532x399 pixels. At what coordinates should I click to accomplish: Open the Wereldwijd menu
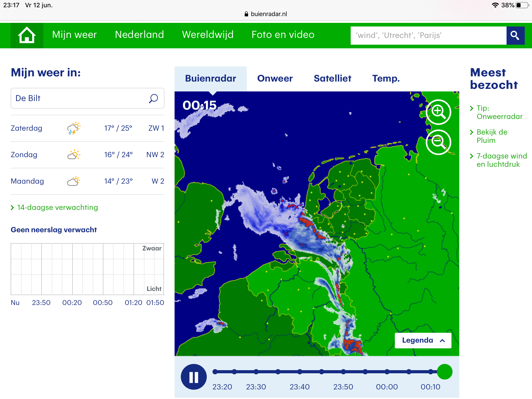(208, 35)
